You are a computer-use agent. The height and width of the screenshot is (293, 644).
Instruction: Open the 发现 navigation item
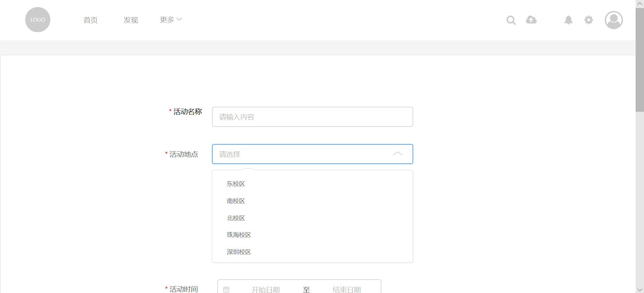[x=130, y=20]
